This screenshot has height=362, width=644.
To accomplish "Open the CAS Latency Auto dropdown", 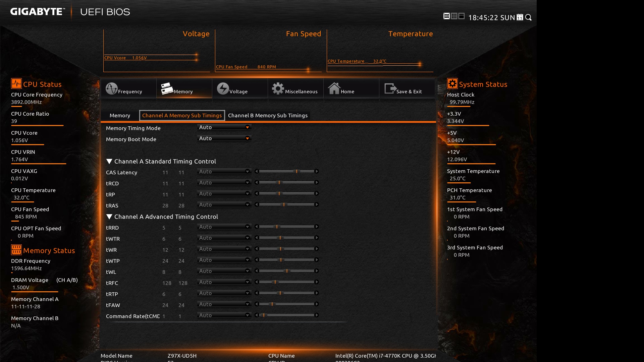I will [224, 172].
